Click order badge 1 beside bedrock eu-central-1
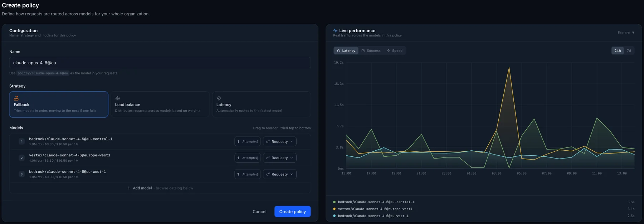The width and height of the screenshot is (644, 224). pos(21,141)
